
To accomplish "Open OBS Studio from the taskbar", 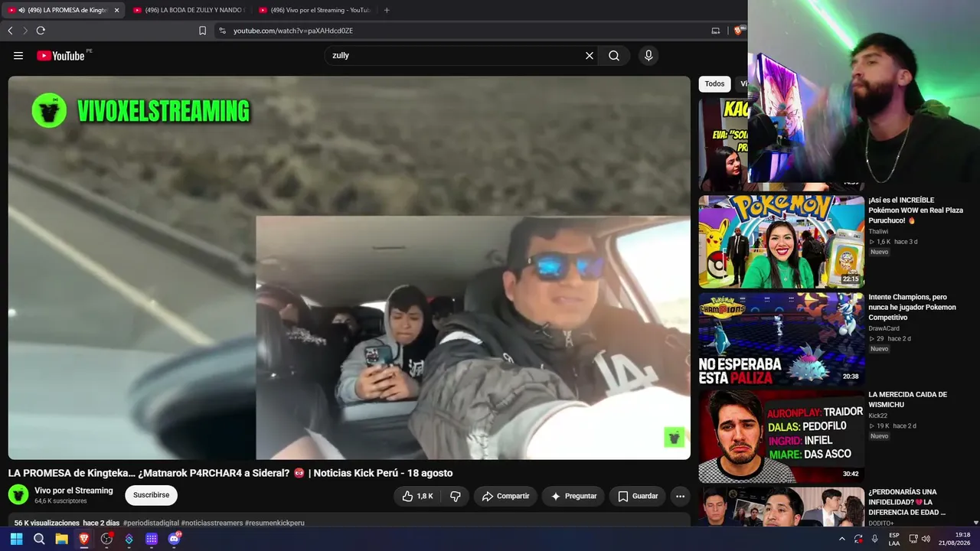I will 106,539.
